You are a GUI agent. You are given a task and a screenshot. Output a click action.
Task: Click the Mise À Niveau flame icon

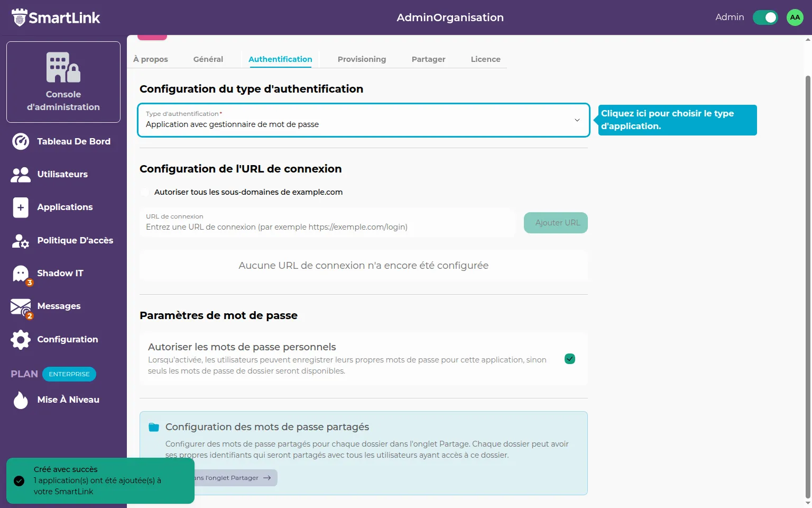point(21,400)
